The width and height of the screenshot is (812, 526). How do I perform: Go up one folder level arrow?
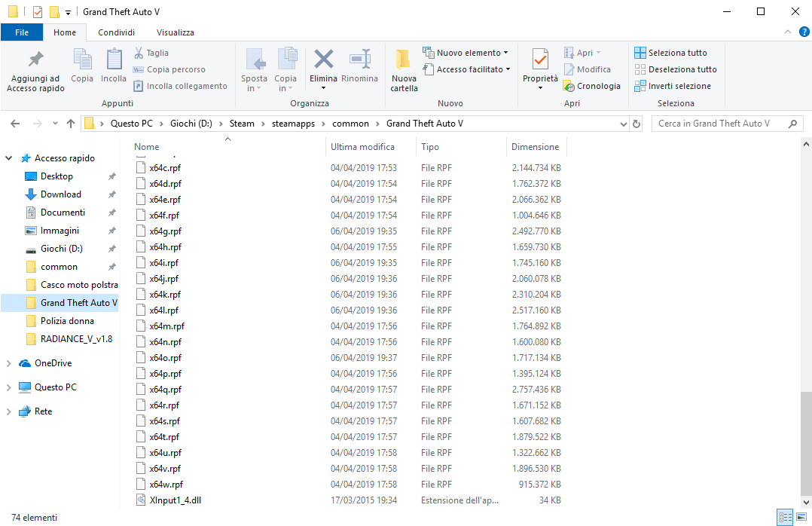point(71,124)
